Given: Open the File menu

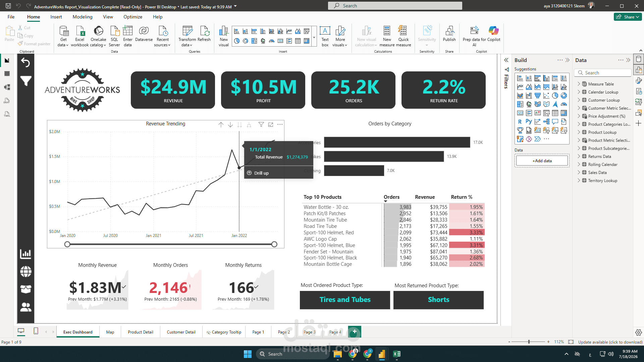Looking at the screenshot, I should tap(11, 17).
